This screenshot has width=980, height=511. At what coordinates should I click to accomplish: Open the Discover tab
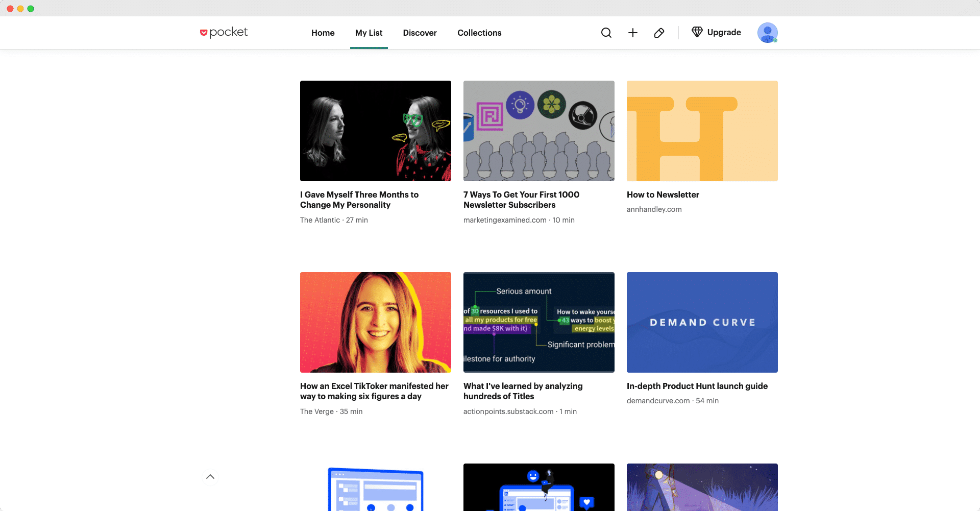pyautogui.click(x=420, y=33)
